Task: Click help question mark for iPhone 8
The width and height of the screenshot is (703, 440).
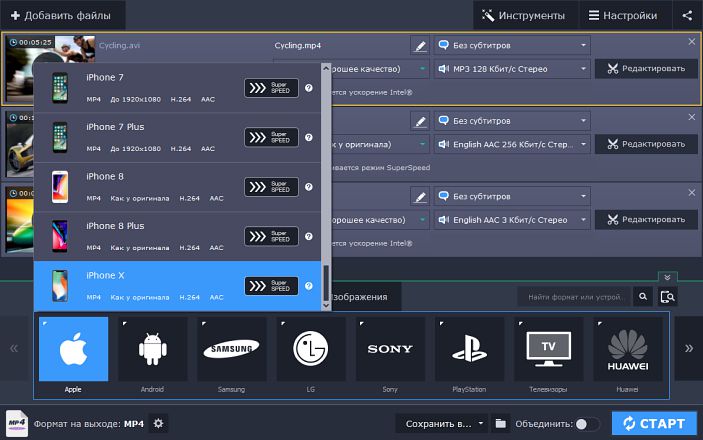Action: tap(308, 187)
